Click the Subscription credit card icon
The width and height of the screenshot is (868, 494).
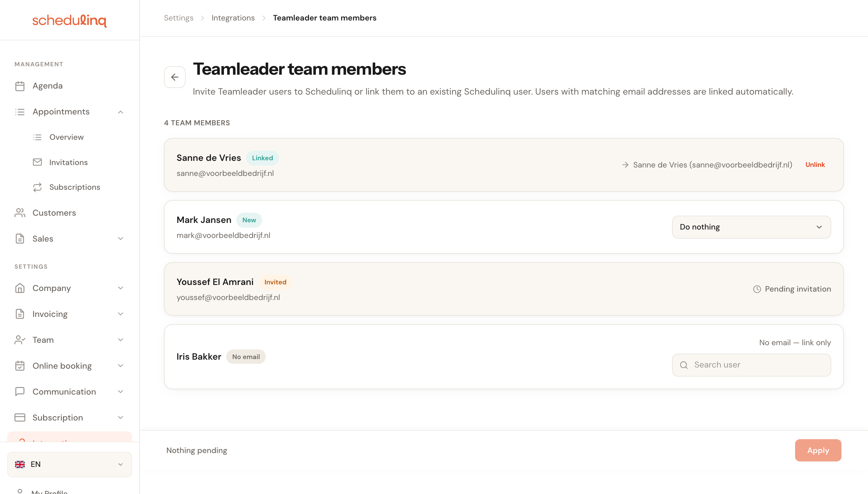[x=20, y=417]
